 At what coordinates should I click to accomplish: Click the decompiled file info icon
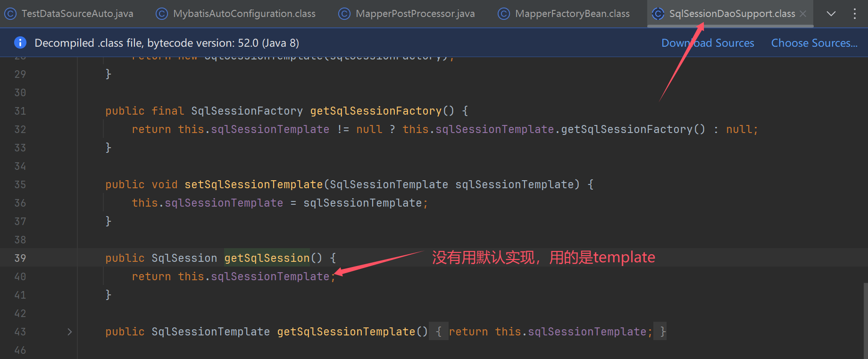pos(20,42)
